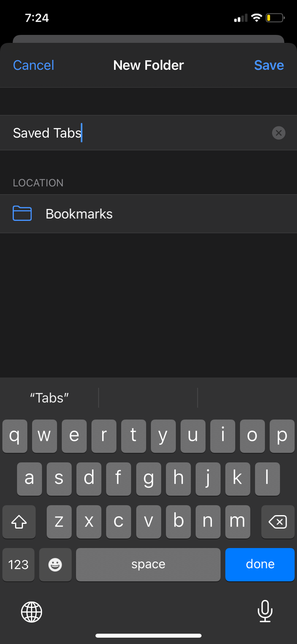Viewport: 297px width, 644px height.
Task: Switch to the numbers keyboard via 123 key
Action: tap(18, 564)
